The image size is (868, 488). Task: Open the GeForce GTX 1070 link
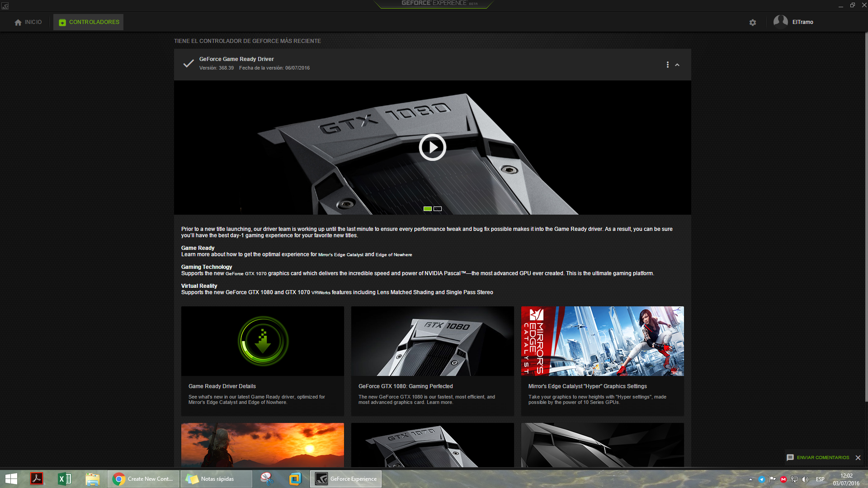coord(246,274)
